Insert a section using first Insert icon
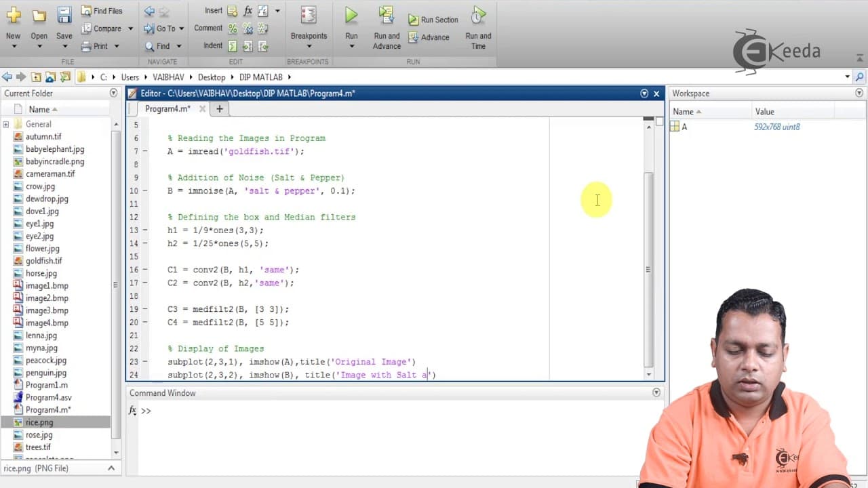Viewport: 868px width, 488px height. tap(233, 11)
